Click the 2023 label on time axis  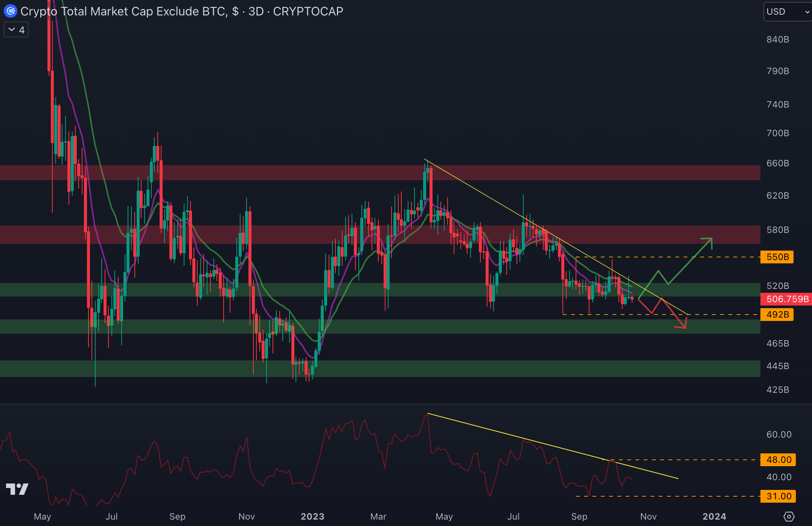pyautogui.click(x=312, y=516)
